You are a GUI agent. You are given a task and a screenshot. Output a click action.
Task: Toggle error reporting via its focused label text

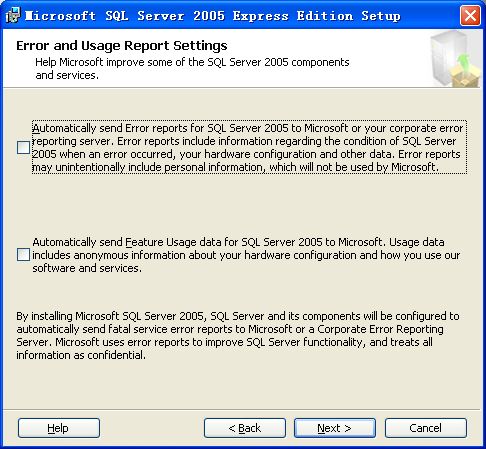tap(249, 147)
